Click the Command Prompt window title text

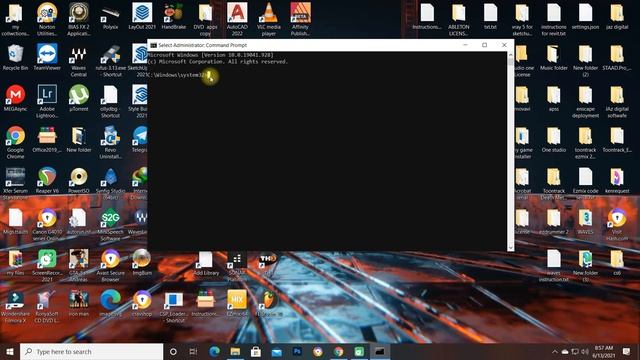click(202, 45)
